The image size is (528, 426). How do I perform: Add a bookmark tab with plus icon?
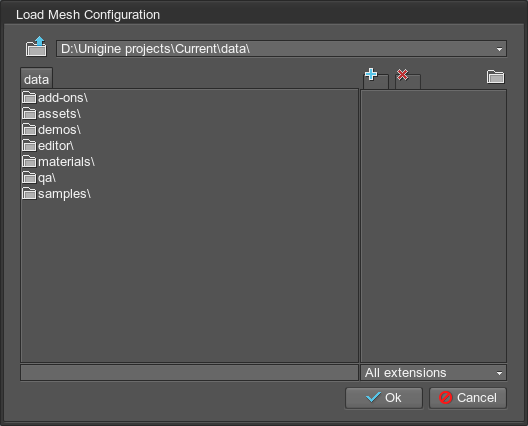376,79
